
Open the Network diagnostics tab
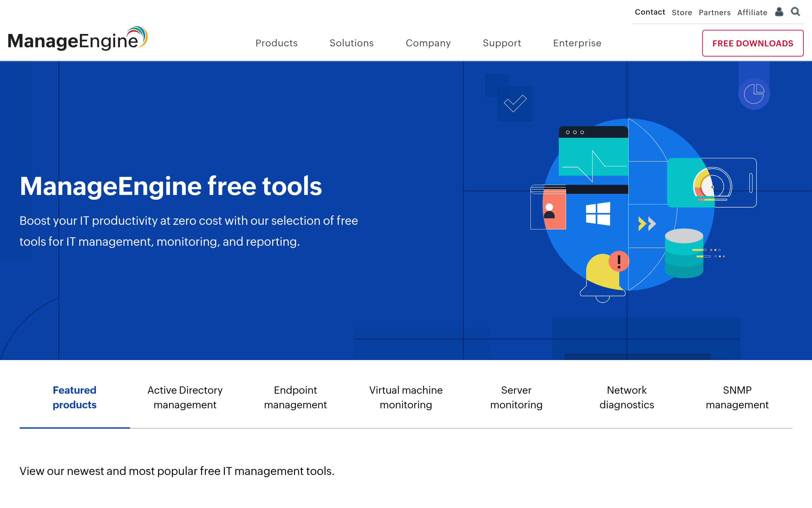(x=627, y=398)
